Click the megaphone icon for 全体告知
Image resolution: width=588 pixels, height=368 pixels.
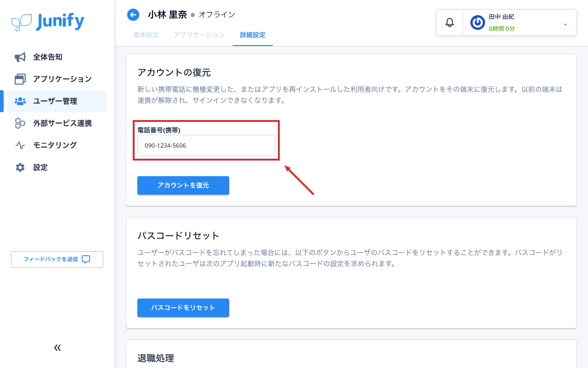click(x=20, y=57)
